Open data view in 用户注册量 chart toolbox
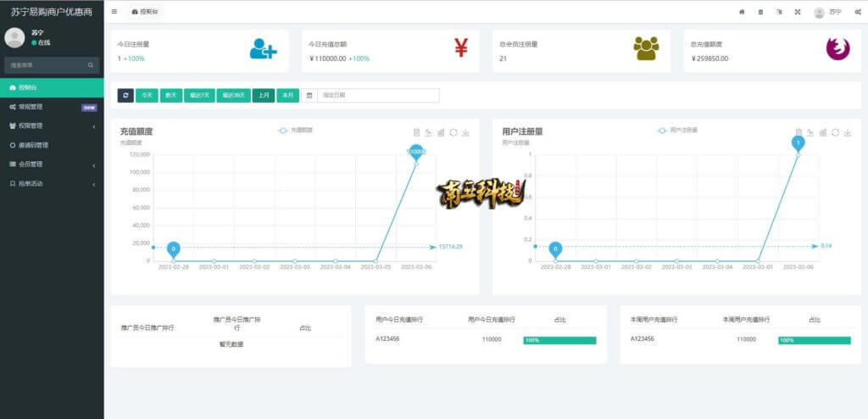 (798, 132)
